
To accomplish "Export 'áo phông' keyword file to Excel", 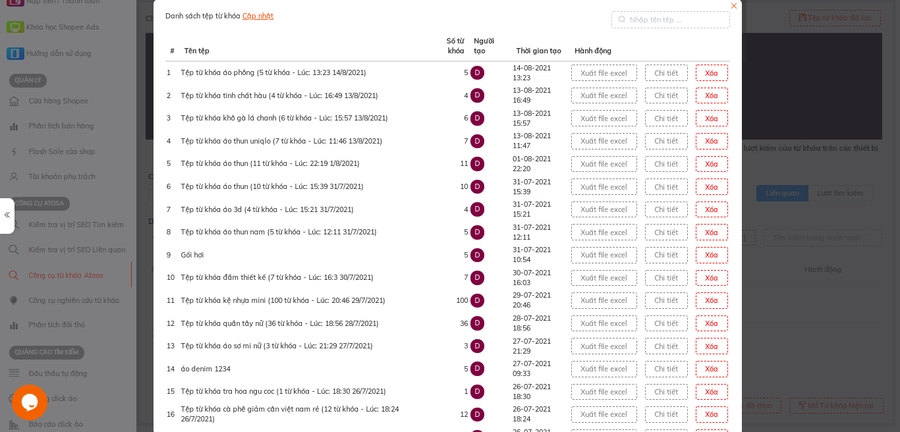I will pyautogui.click(x=603, y=73).
